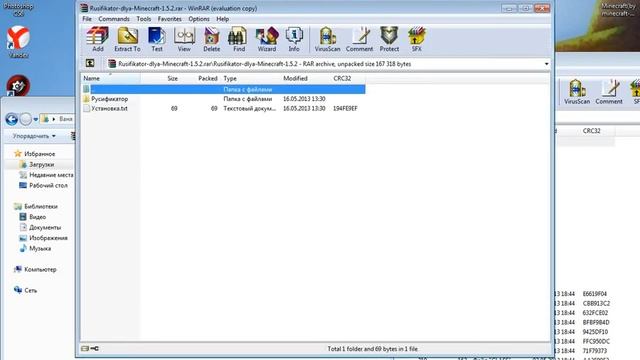
Task: Open the Help menu
Action: [222, 19]
